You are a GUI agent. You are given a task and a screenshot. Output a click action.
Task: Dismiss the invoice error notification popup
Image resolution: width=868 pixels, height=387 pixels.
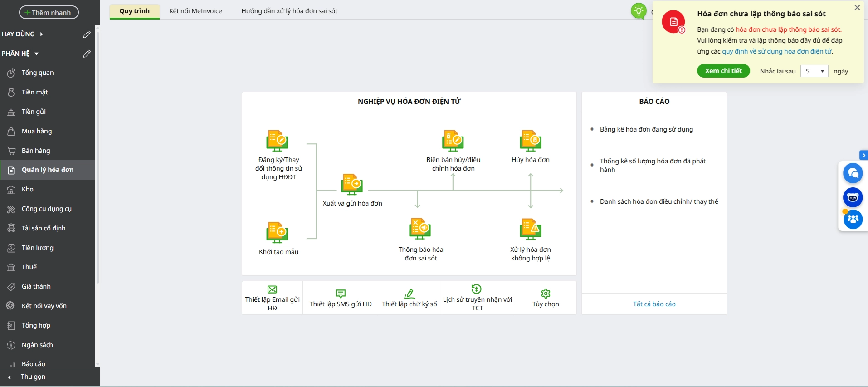tap(857, 8)
